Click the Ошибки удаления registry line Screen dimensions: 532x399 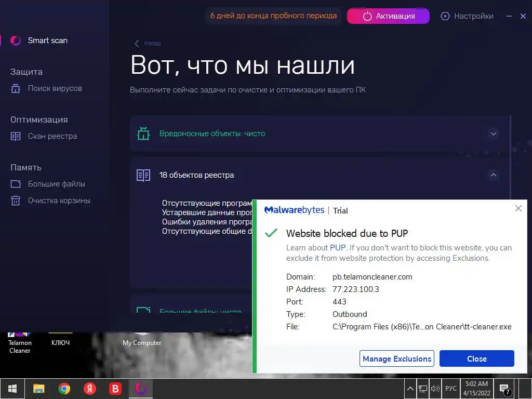click(x=207, y=222)
